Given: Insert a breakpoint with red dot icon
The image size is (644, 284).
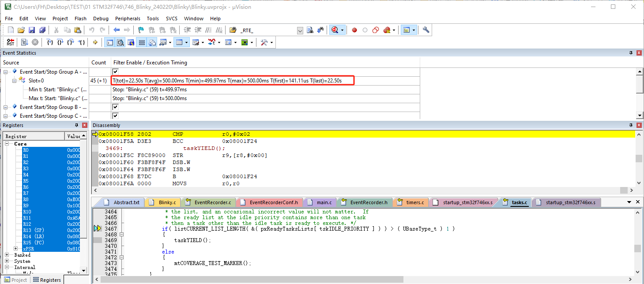Looking at the screenshot, I should click(354, 30).
